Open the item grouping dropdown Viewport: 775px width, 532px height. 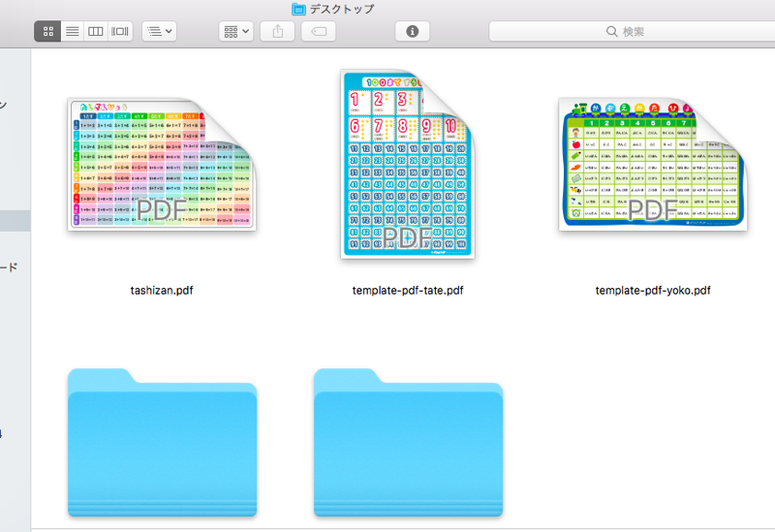(x=236, y=31)
